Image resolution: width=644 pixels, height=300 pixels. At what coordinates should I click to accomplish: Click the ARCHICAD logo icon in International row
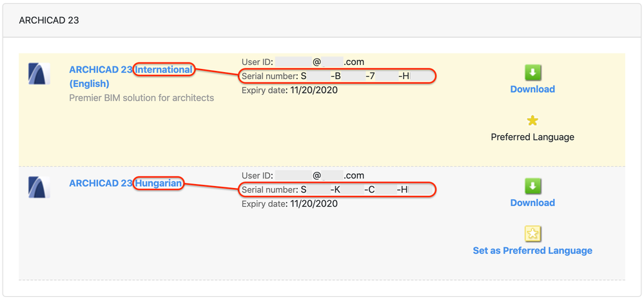point(39,74)
